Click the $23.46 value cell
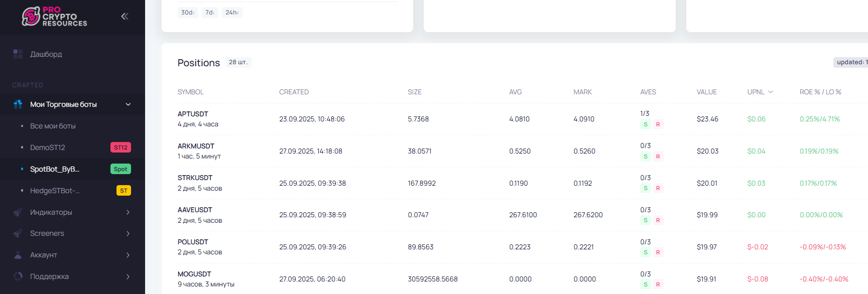This screenshot has width=868, height=294. 707,119
